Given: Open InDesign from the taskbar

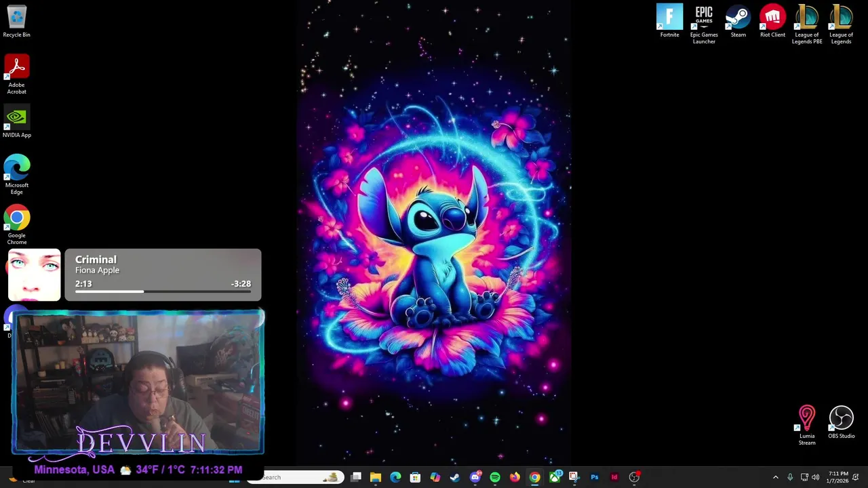Looking at the screenshot, I should pyautogui.click(x=614, y=477).
